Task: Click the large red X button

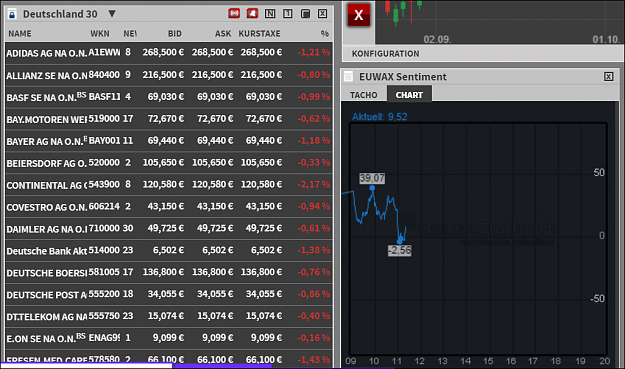Action: (x=359, y=15)
